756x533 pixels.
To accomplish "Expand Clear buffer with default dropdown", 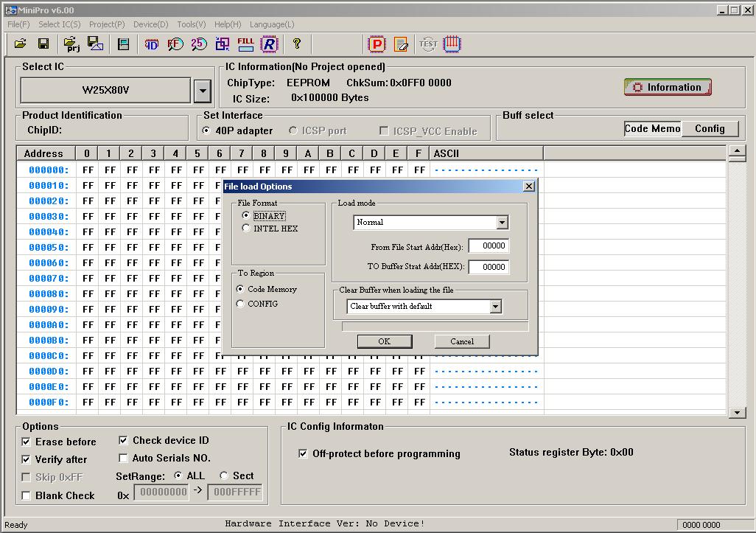I will (495, 306).
